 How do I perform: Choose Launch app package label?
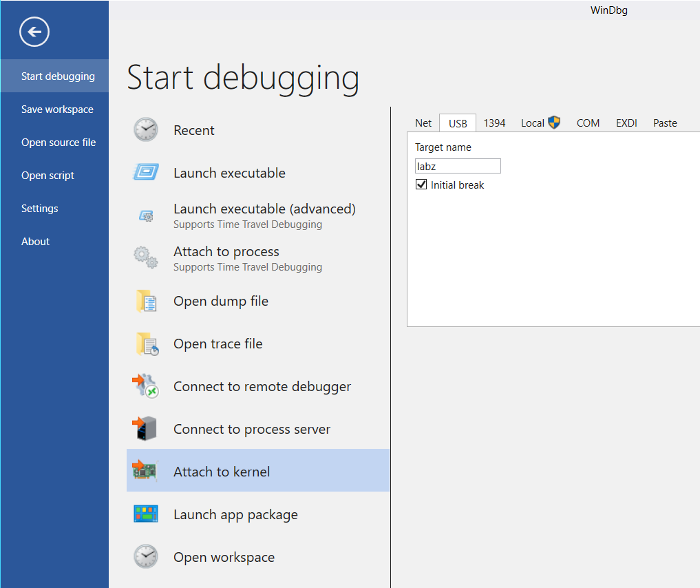tap(235, 515)
